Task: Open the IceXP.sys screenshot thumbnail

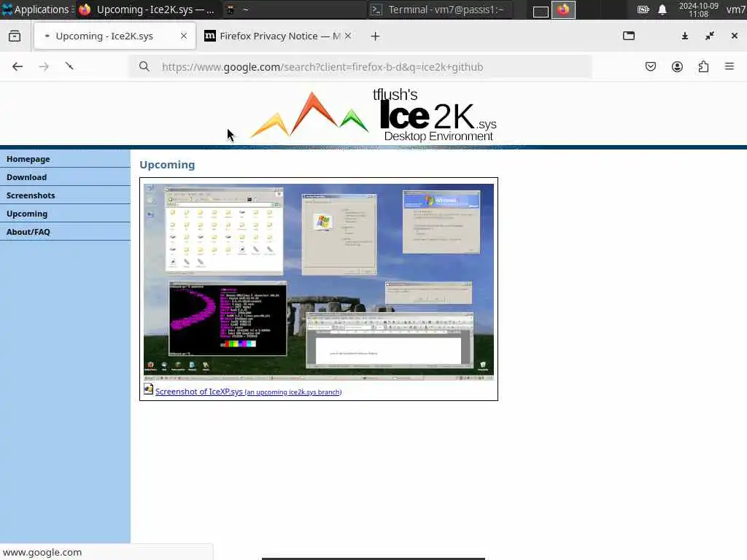Action: (x=319, y=282)
